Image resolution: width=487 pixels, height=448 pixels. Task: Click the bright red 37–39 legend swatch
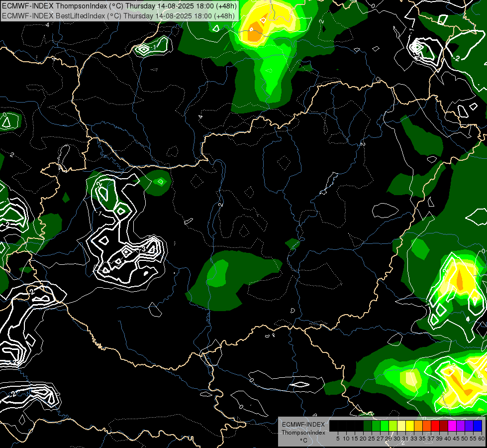tap(435, 426)
